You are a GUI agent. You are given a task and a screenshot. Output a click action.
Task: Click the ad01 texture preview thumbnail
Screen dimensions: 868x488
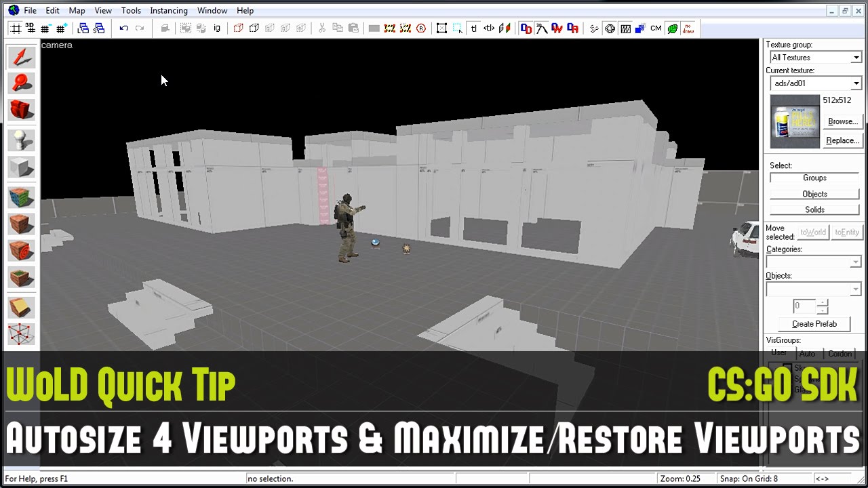click(795, 122)
